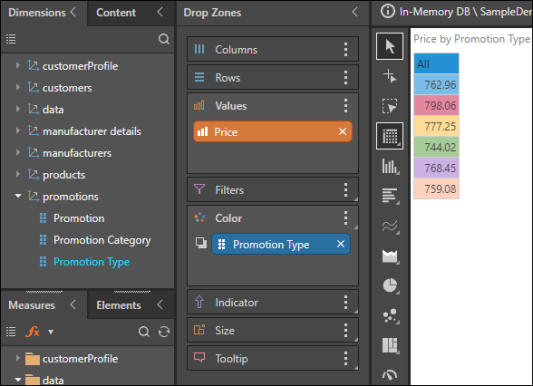Click the pink 798.06 color cell
533x386 pixels.
pyautogui.click(x=436, y=105)
